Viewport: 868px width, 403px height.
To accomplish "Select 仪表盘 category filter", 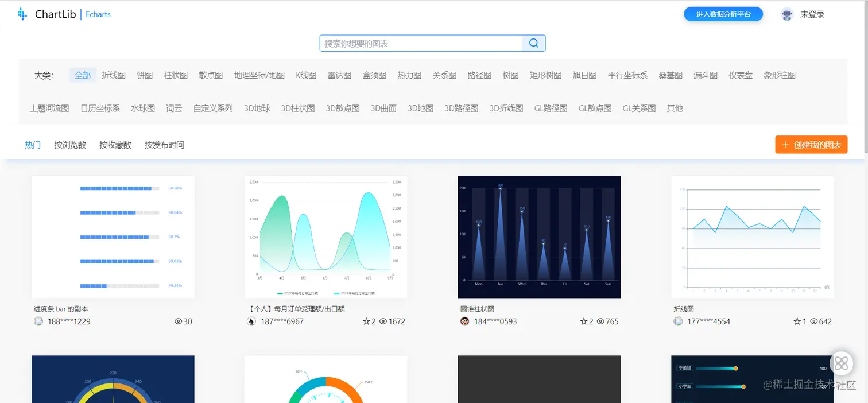I will click(x=741, y=75).
